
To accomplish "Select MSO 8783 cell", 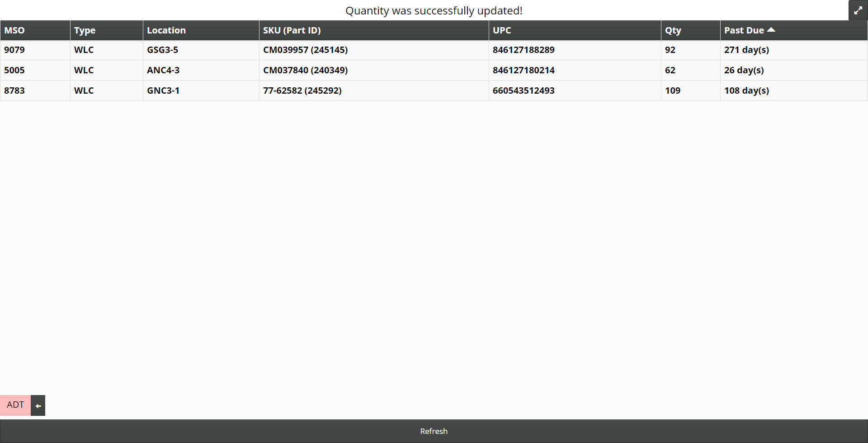I will 35,91.
